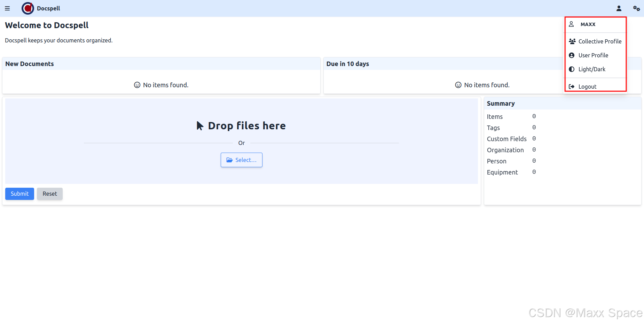
Task: Open the settings gears menu
Action: [x=636, y=8]
